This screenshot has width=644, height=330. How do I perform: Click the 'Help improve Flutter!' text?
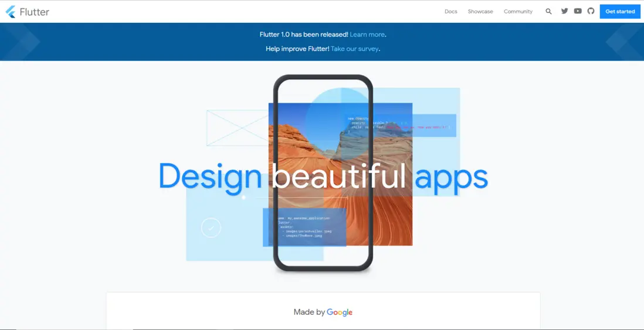coord(297,49)
